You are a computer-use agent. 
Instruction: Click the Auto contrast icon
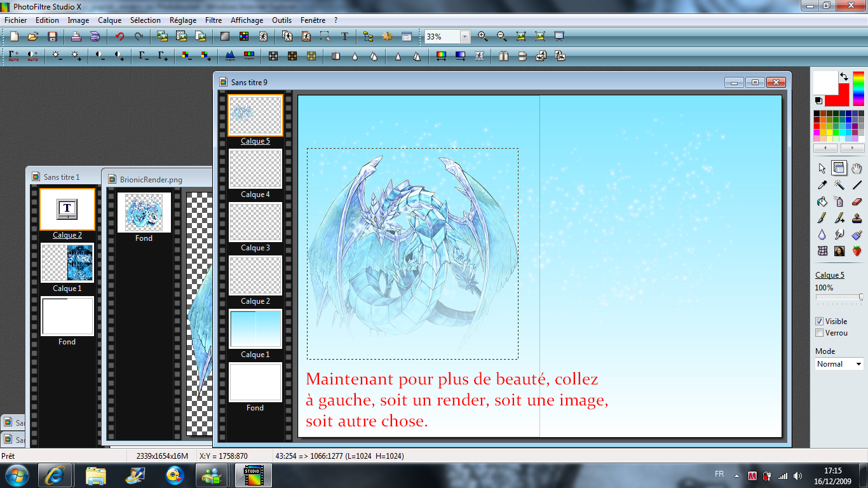pos(33,56)
